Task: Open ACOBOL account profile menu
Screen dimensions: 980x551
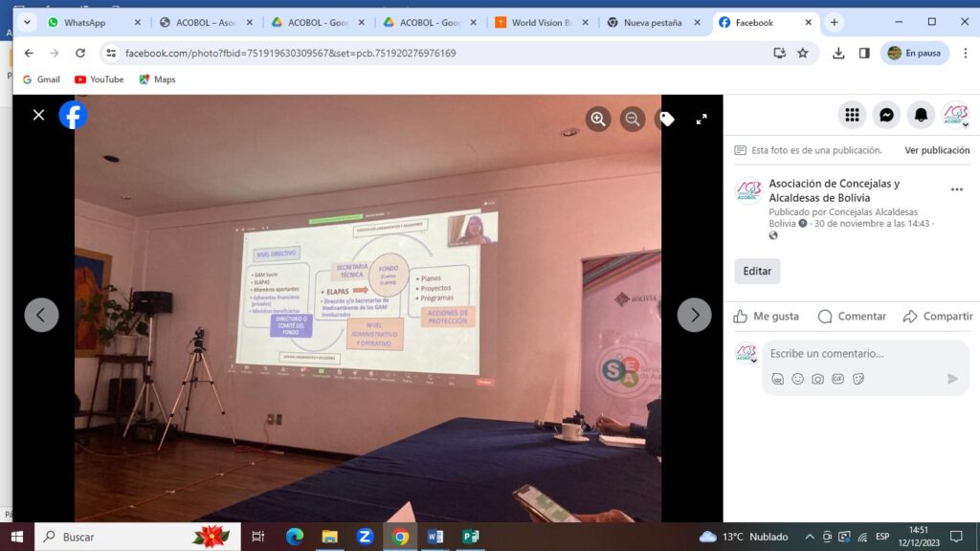Action: click(955, 116)
